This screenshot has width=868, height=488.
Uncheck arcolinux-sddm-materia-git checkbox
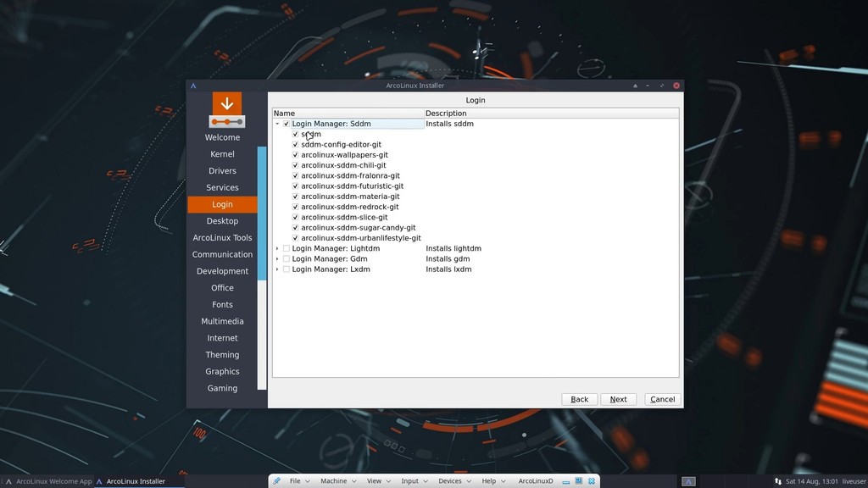[x=295, y=197]
